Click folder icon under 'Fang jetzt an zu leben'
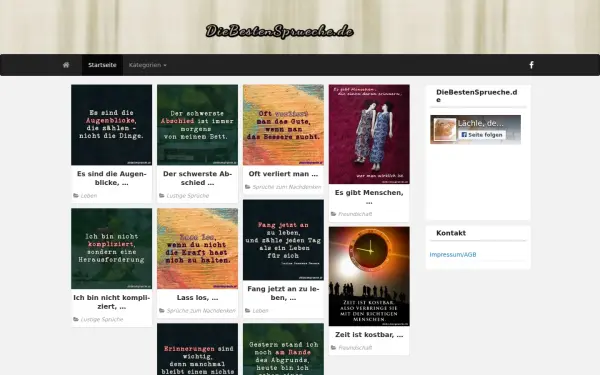 pyautogui.click(x=248, y=311)
